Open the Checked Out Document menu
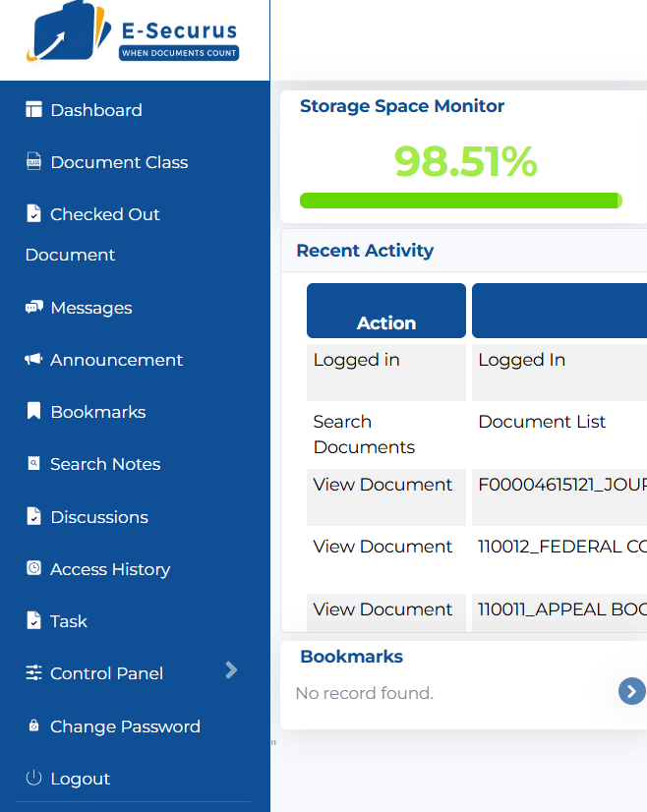Viewport: 647px width, 812px height. click(x=104, y=214)
